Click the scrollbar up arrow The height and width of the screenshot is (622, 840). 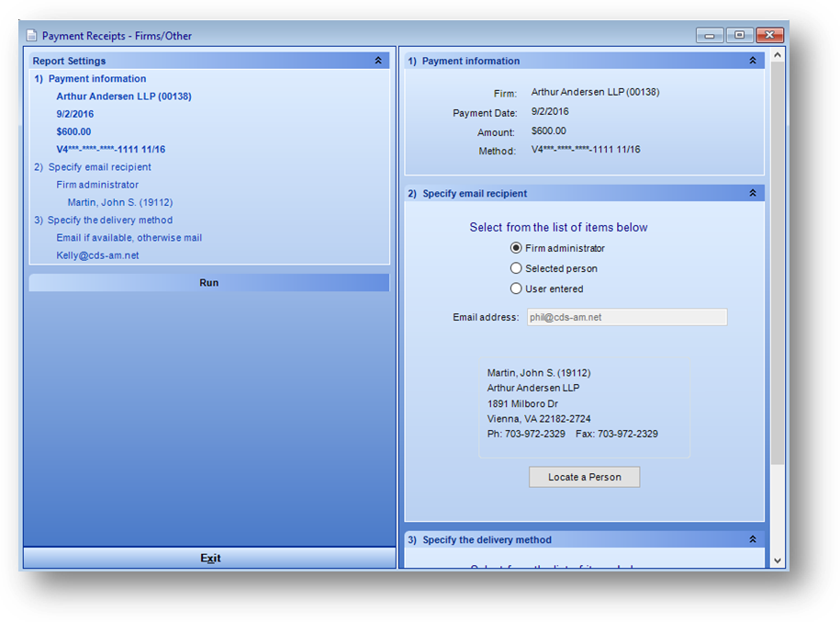[x=778, y=55]
